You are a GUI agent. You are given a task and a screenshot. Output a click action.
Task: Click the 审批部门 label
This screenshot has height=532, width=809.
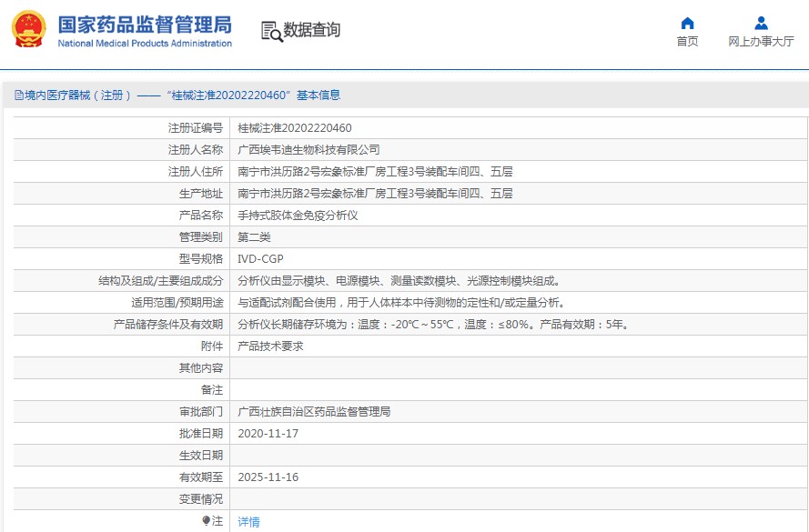[x=201, y=411]
